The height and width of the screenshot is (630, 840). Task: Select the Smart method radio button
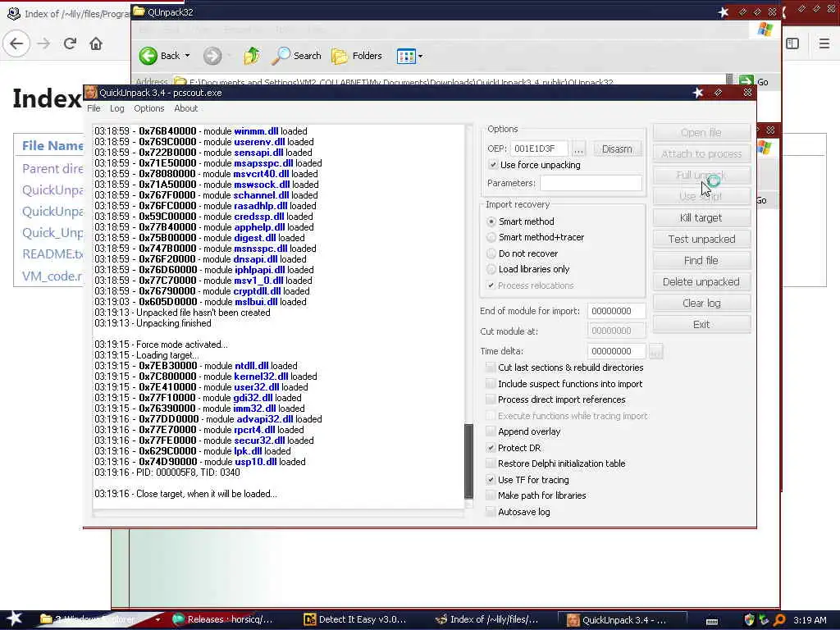491,221
